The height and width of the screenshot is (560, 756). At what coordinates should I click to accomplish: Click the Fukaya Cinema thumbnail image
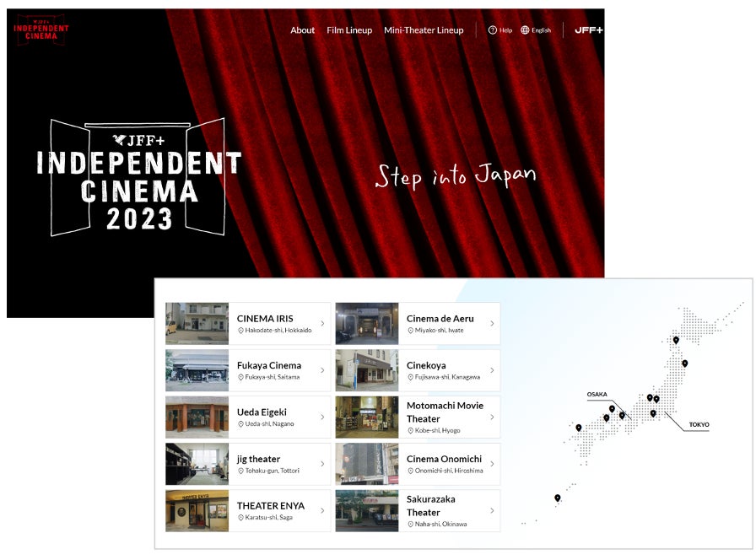pos(197,370)
